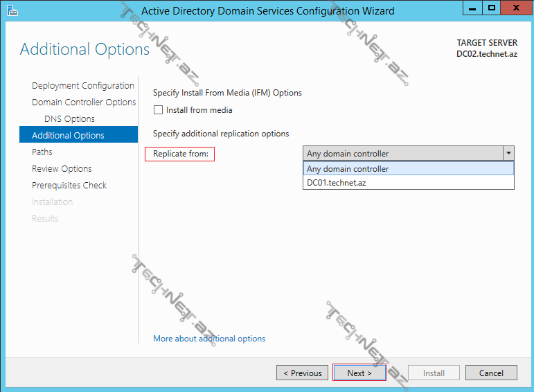Cancel the configuration wizard

coord(491,373)
